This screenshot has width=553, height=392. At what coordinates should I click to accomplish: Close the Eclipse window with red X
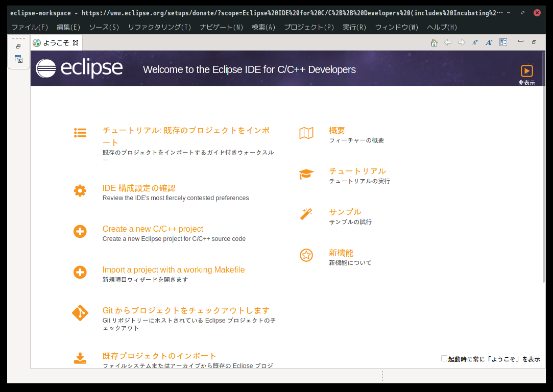coord(537,13)
